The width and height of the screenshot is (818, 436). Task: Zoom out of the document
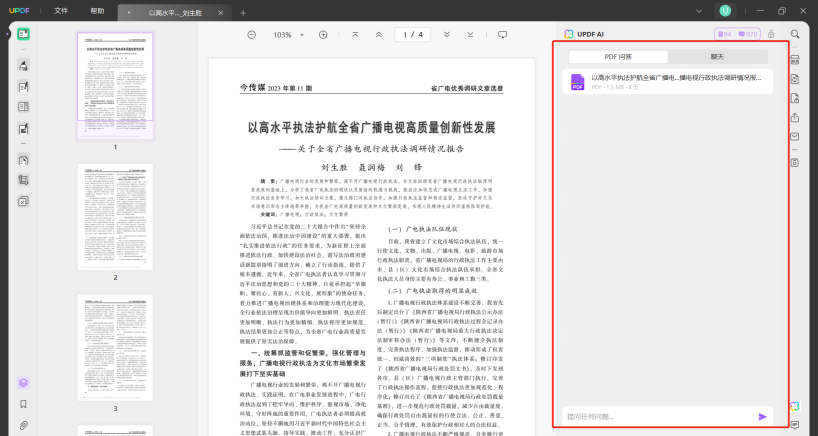point(251,35)
